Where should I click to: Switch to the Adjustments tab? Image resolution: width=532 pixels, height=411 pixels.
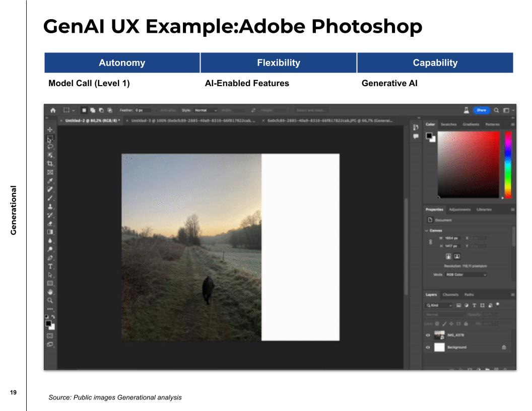point(460,210)
